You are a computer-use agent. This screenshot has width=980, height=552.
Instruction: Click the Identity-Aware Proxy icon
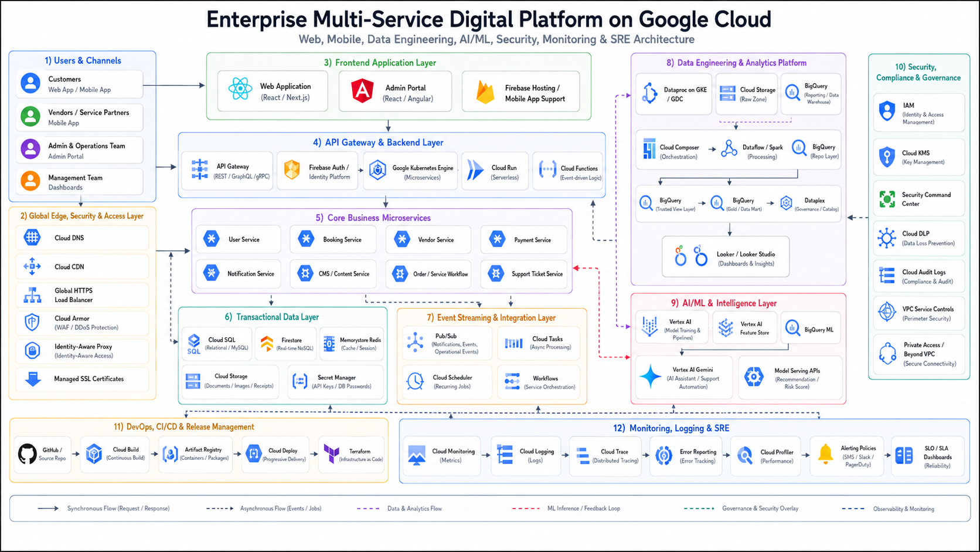32,350
